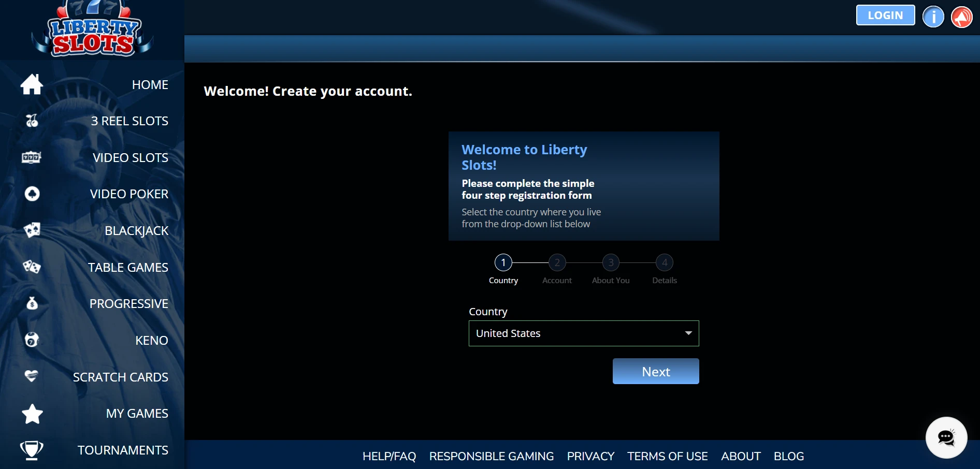The width and height of the screenshot is (980, 469).
Task: Click the Liberty Slots logo
Action: click(92, 28)
